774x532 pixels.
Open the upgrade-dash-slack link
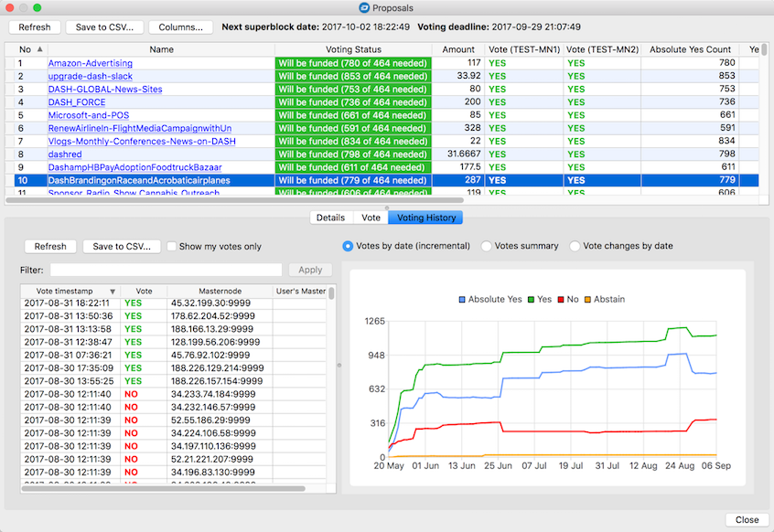click(x=91, y=76)
